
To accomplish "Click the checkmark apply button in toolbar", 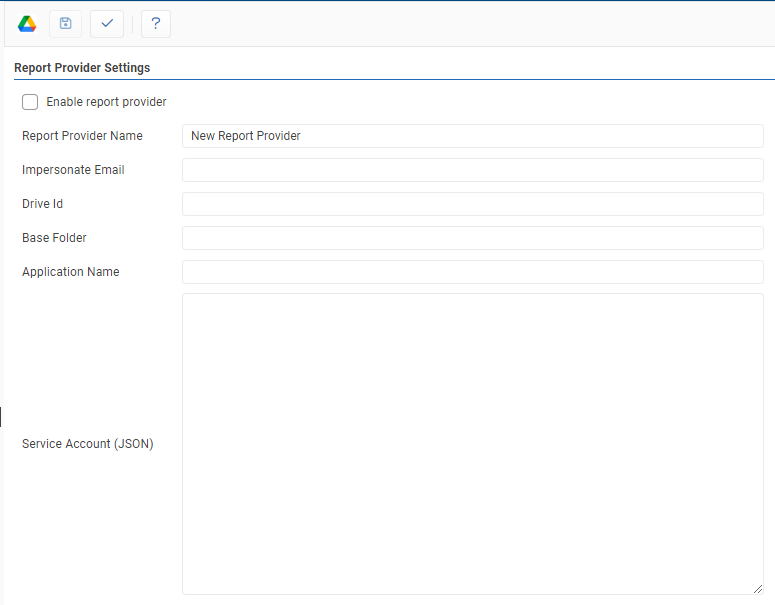I will 107,23.
